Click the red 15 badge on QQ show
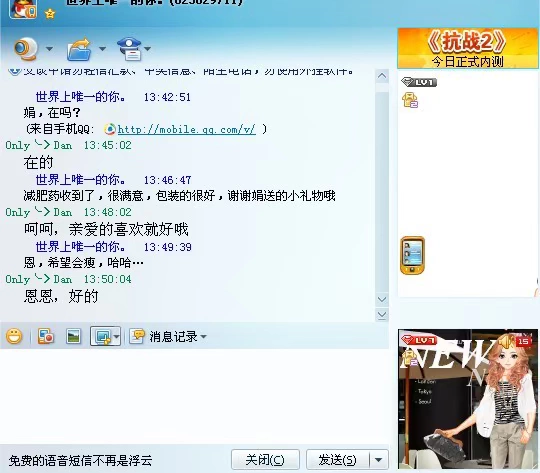The image size is (540, 473). coord(523,341)
